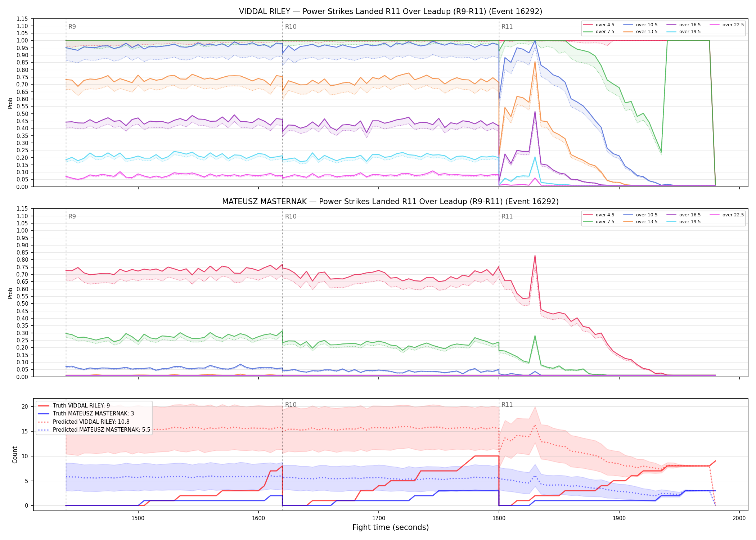
Task: Select 'over 19.5' label in Masternak legend
Action: [690, 222]
